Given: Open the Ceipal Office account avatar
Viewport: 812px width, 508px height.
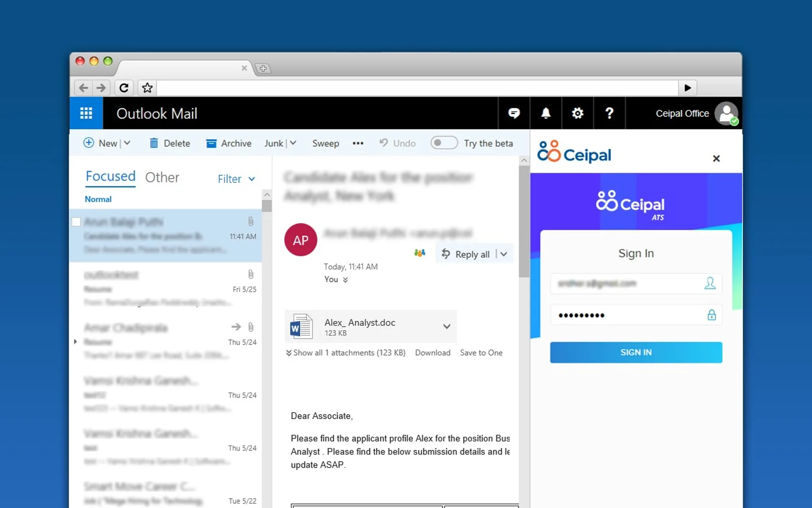Looking at the screenshot, I should 726,113.
